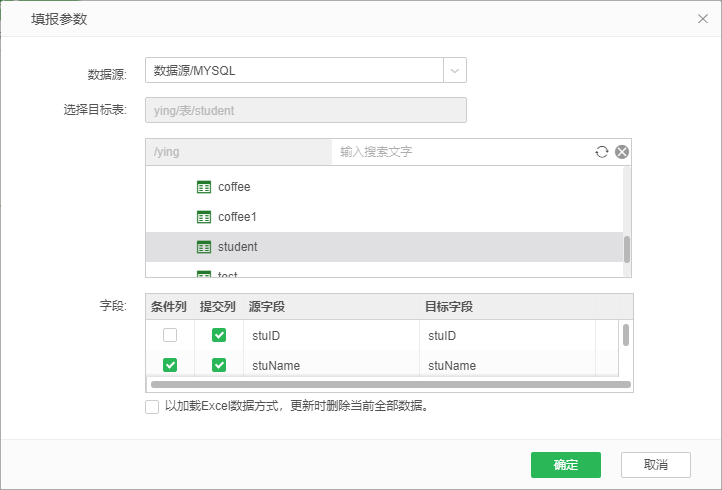This screenshot has width=722, height=490.
Task: Enable delete all data on update option
Action: pyautogui.click(x=152, y=407)
